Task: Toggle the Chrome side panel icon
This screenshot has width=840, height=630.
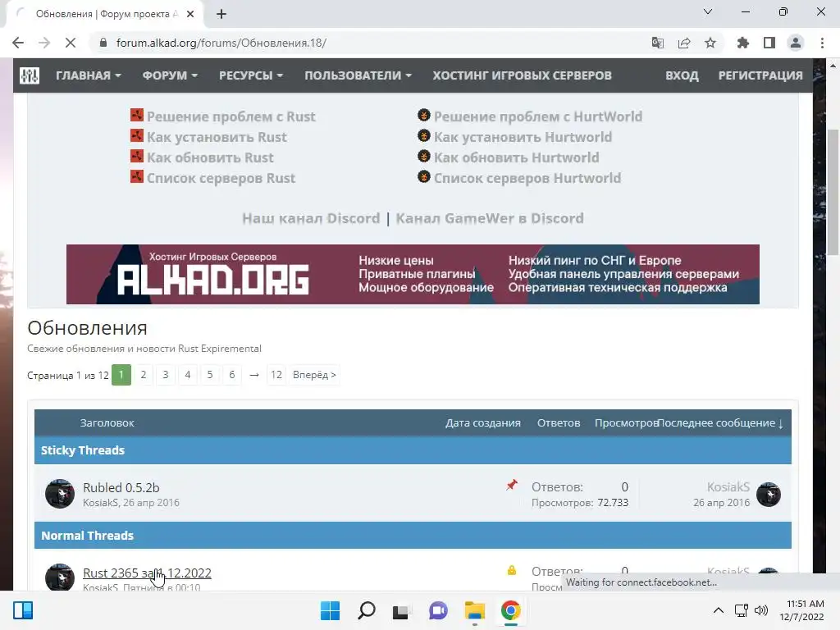Action: pyautogui.click(x=769, y=43)
